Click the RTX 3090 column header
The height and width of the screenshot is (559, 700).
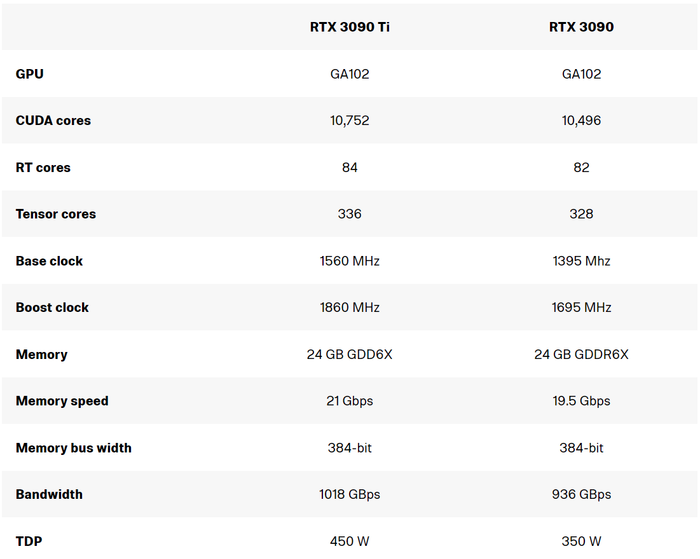[x=581, y=27]
